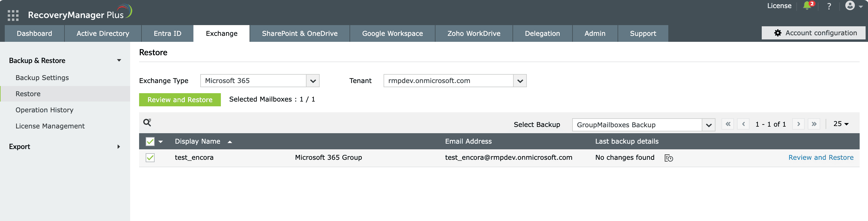Switch to the SharePoint & OneDrive tab
Screen dimensions: 868x221
tap(300, 33)
